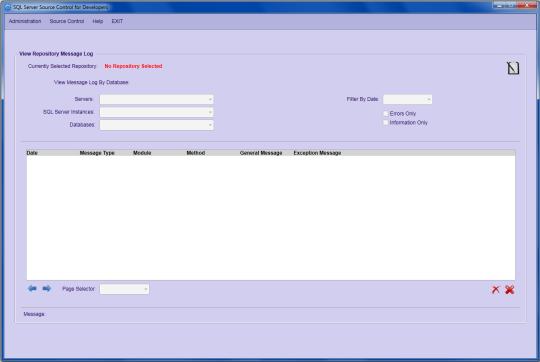The height and width of the screenshot is (362, 540).
Task: Open the Administration menu
Action: coord(25,21)
